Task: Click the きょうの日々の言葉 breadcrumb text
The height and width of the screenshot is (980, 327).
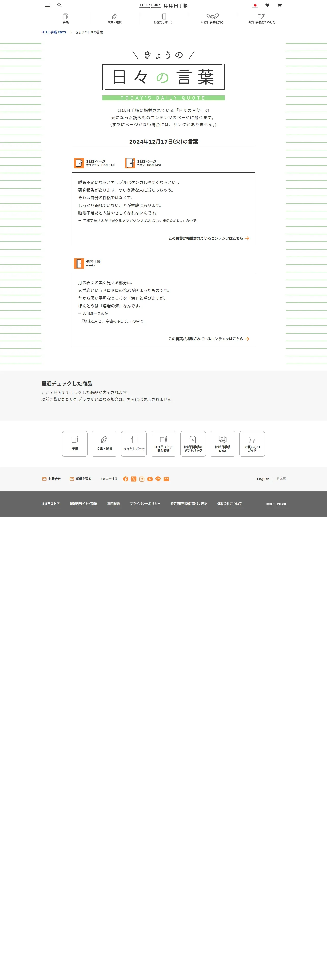Action: [89, 32]
